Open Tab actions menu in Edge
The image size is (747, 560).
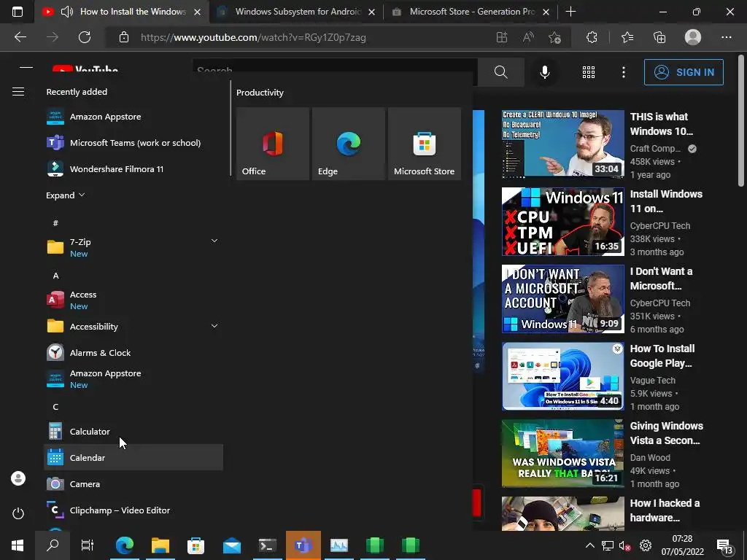click(x=18, y=12)
